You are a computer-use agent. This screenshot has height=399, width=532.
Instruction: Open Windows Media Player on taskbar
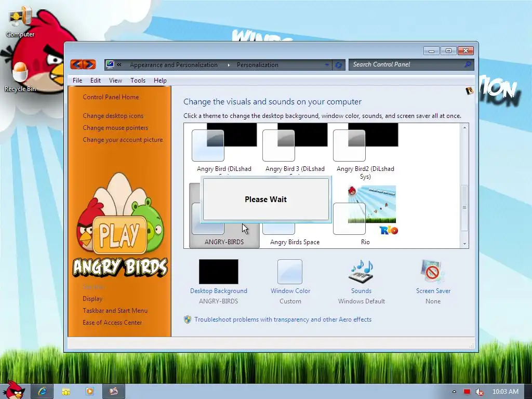point(90,391)
